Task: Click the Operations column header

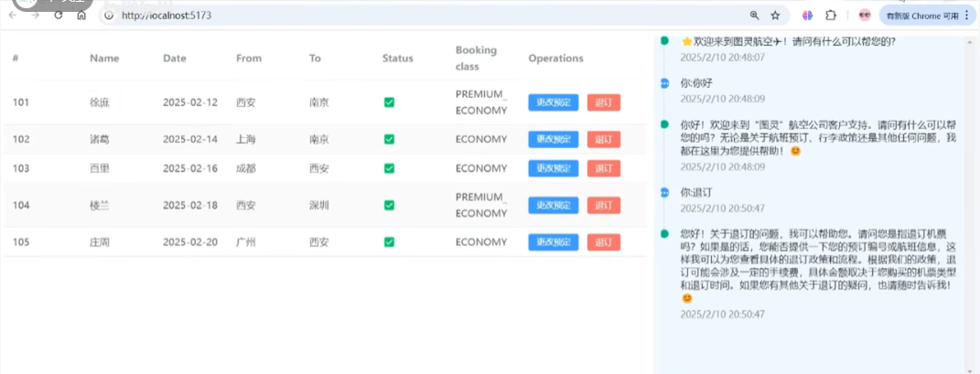Action: coord(555,59)
